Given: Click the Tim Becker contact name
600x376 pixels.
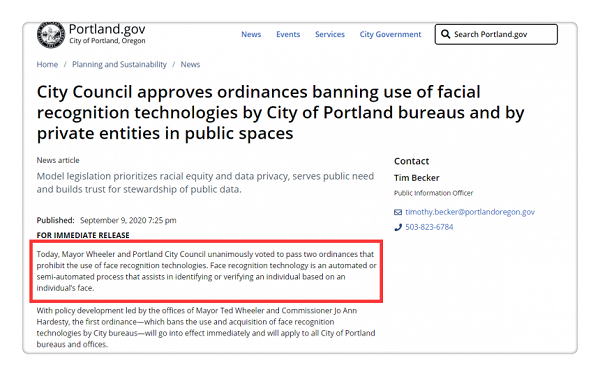Looking at the screenshot, I should 417,178.
